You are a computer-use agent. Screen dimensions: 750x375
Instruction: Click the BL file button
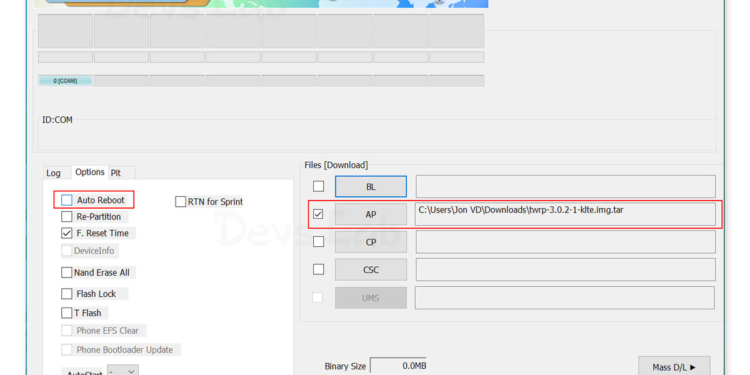pyautogui.click(x=371, y=187)
